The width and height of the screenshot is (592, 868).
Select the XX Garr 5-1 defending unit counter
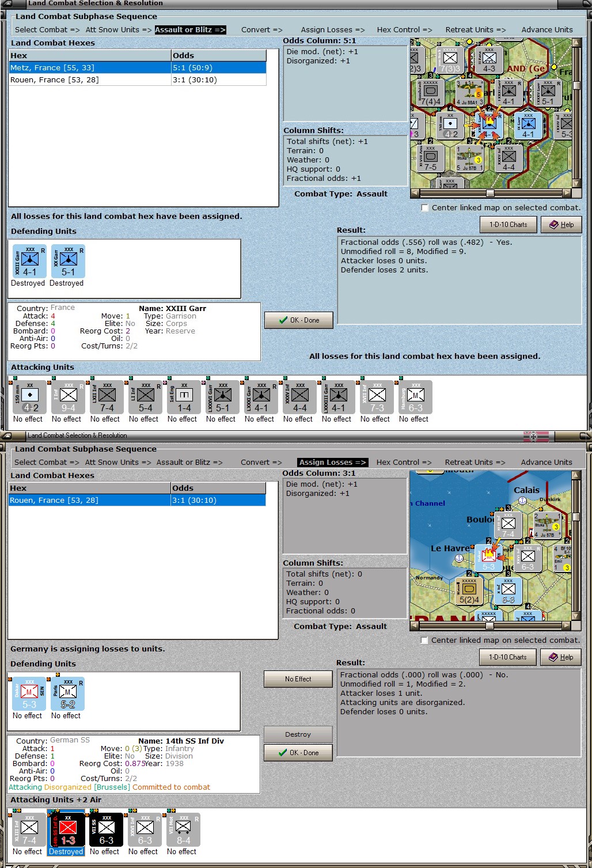pyautogui.click(x=69, y=261)
